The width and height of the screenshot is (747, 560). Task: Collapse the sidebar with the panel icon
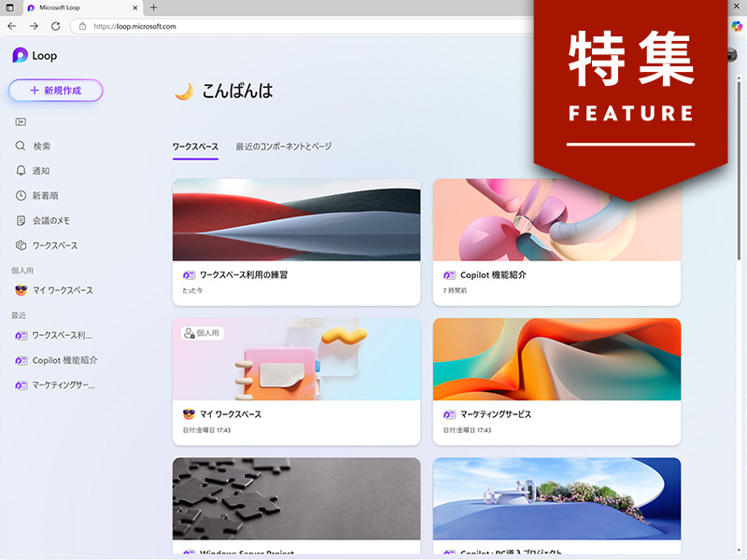[21, 121]
